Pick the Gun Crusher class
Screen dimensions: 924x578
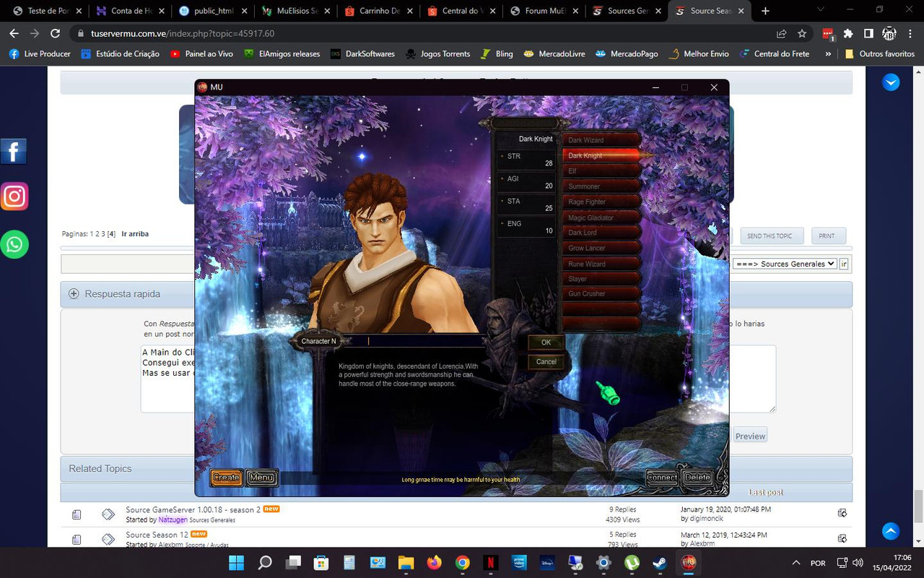coord(601,294)
